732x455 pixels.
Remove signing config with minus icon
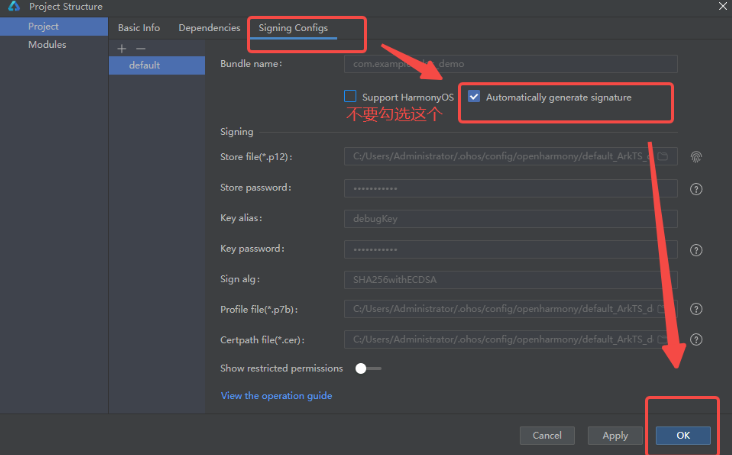pyautogui.click(x=141, y=48)
